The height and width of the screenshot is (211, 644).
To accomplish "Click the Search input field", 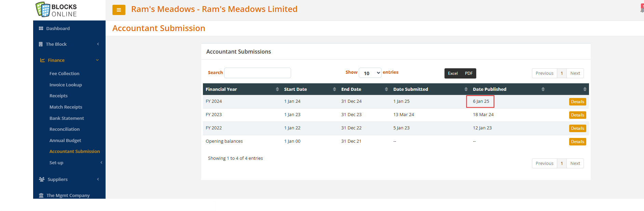I will tap(257, 73).
